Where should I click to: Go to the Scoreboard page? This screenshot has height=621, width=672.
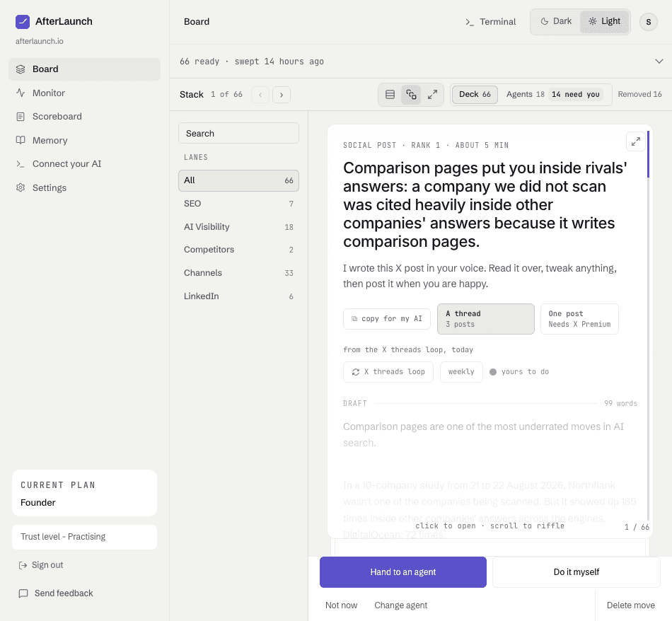click(x=84, y=117)
